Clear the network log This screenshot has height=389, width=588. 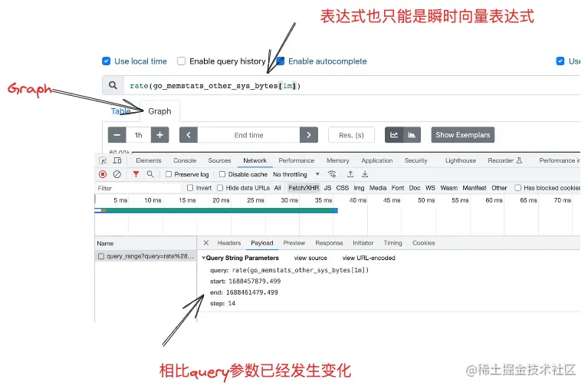tap(117, 174)
